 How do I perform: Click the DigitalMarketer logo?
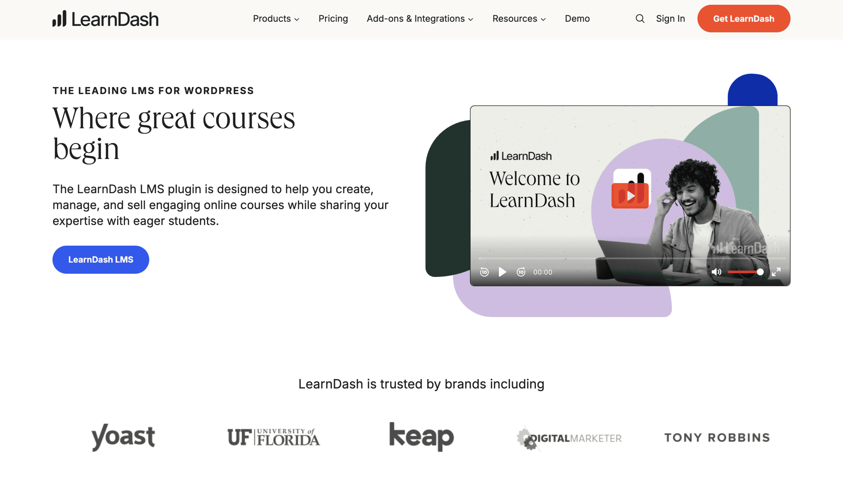coord(569,438)
